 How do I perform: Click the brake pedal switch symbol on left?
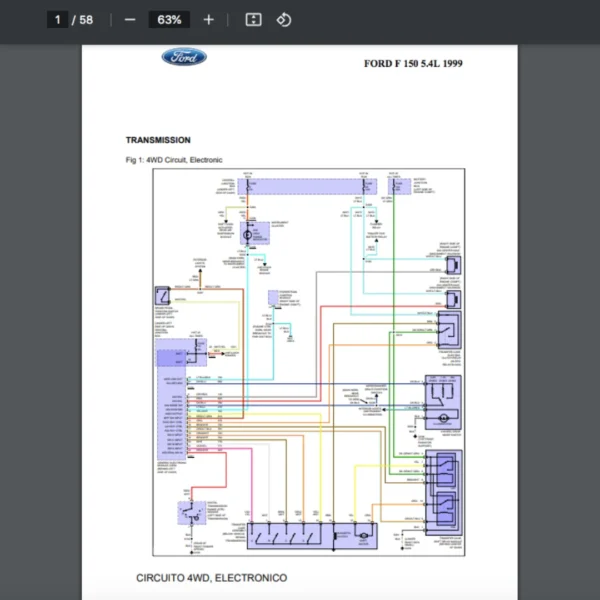click(163, 298)
